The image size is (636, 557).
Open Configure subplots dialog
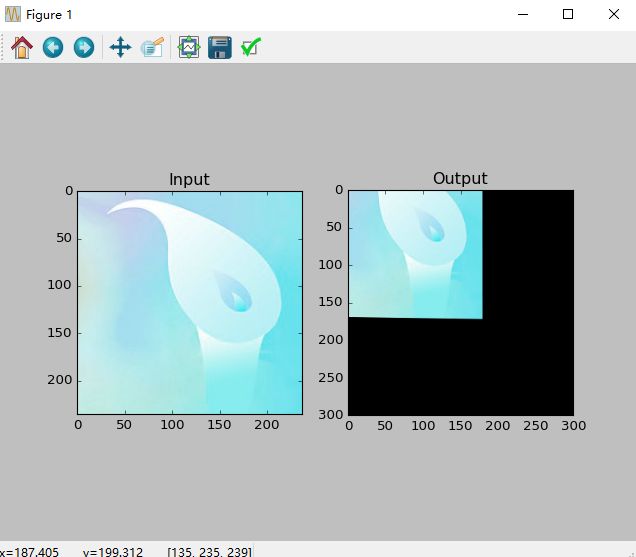pos(189,47)
